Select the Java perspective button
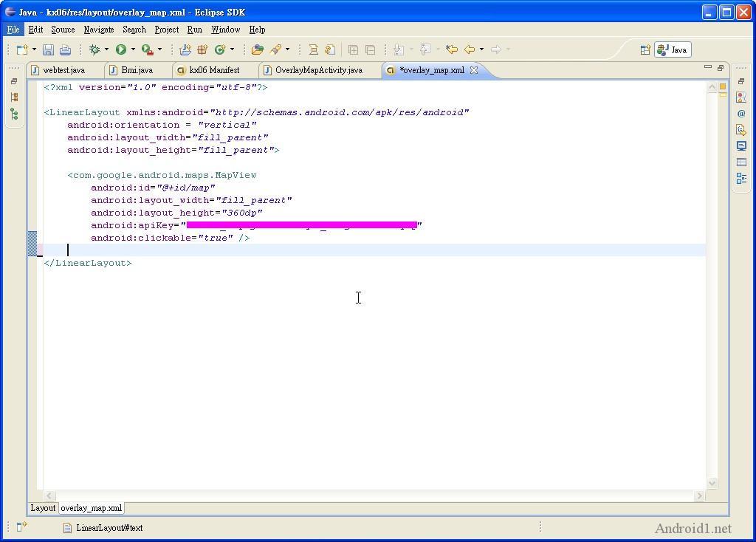This screenshot has width=756, height=542. (x=673, y=50)
